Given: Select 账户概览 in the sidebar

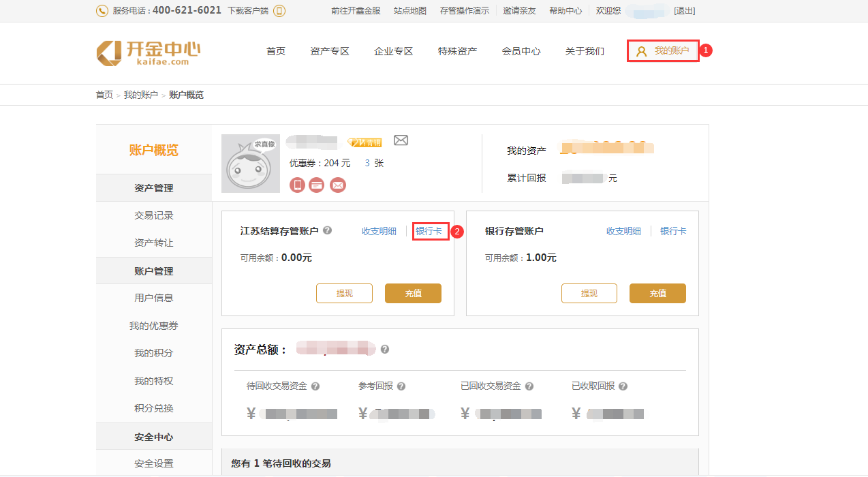Looking at the screenshot, I should 154,151.
